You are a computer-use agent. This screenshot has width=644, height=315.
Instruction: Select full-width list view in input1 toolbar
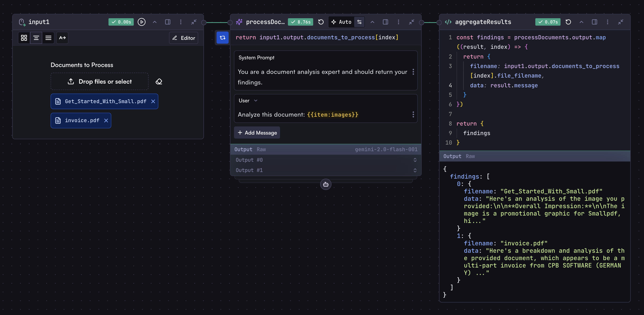pos(48,38)
